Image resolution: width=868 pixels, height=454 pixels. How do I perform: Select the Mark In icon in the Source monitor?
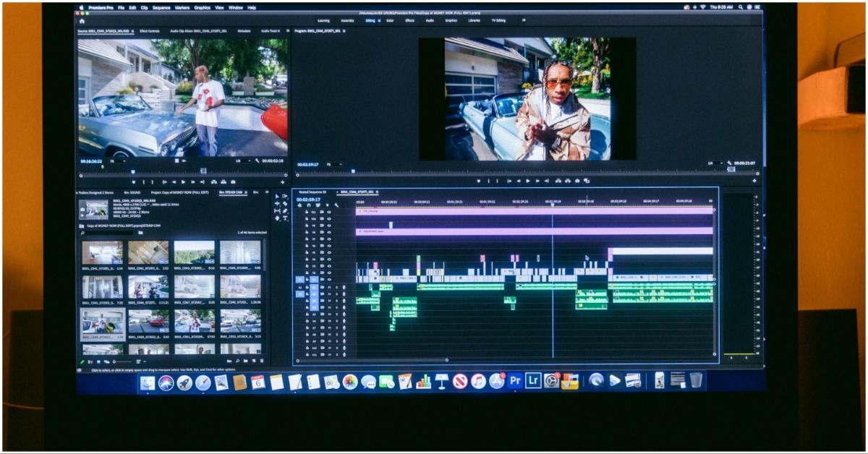143,181
